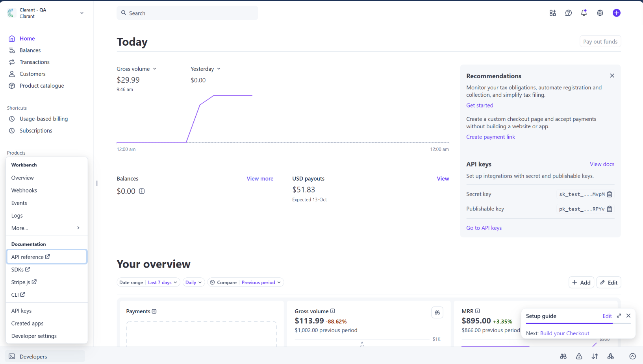The image size is (643, 364).
Task: Click the explore binoculars button on Gross volume card
Action: pos(437,312)
